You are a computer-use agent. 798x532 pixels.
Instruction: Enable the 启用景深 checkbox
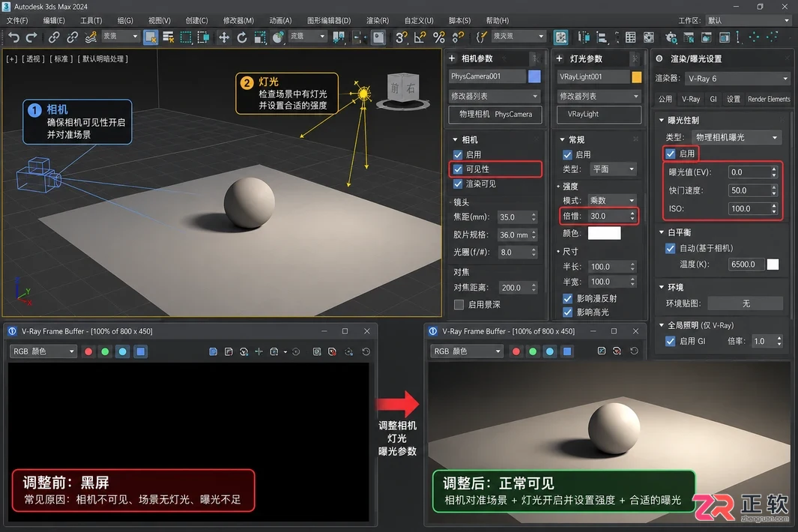tap(459, 304)
